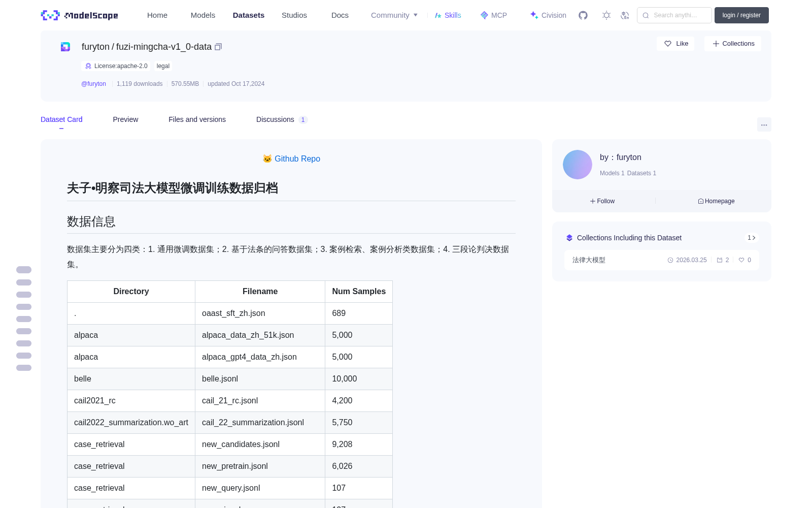Click the Directory column header
The image size is (812, 508).
131,292
